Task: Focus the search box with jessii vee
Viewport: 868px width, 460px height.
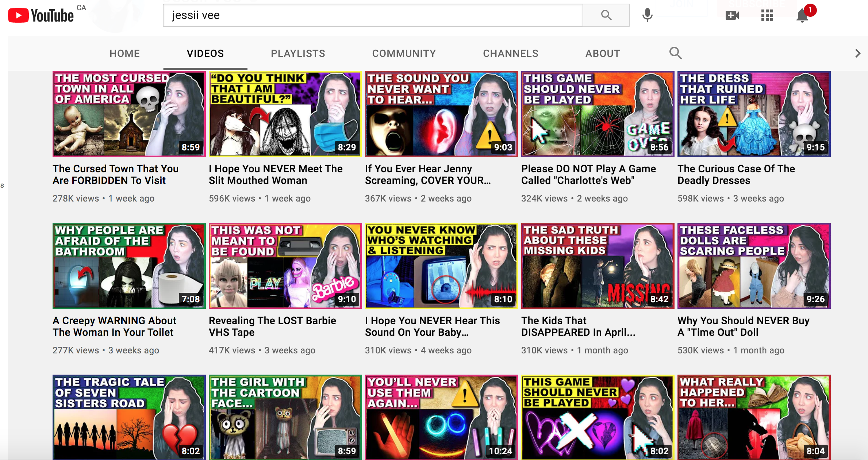Action: point(373,15)
